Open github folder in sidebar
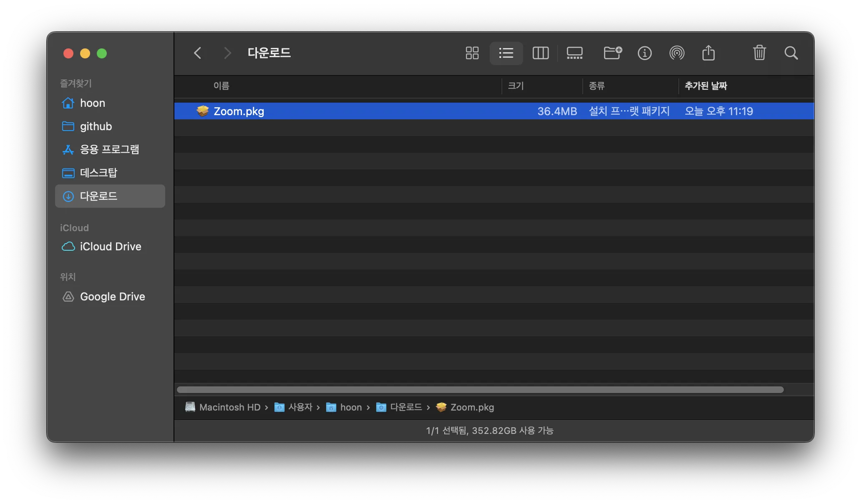Screen dimensions: 861x504 [x=110, y=126]
